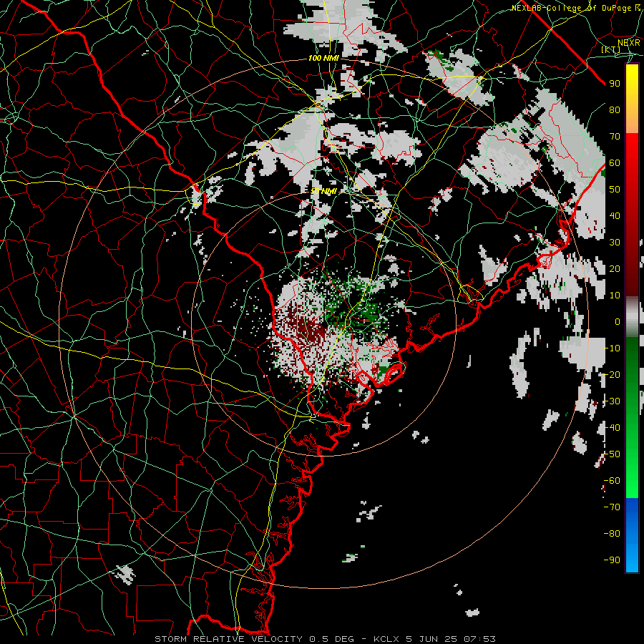Click the positive 40 scale label
The height and width of the screenshot is (644, 644).
615,216
